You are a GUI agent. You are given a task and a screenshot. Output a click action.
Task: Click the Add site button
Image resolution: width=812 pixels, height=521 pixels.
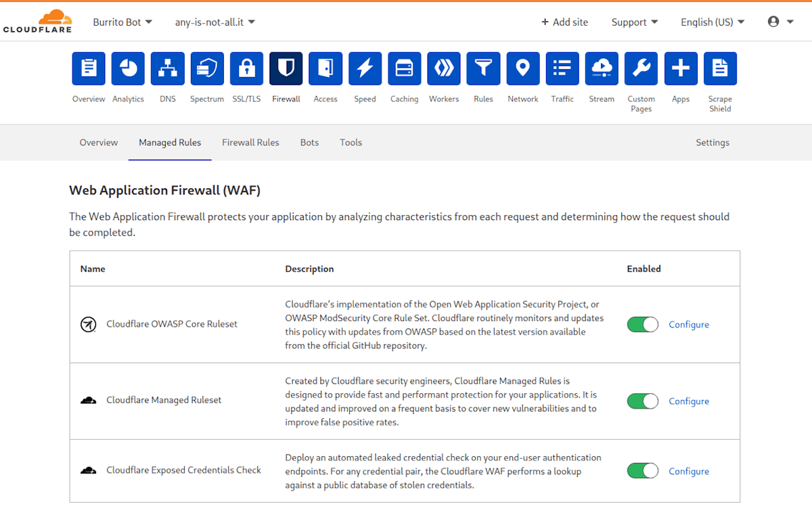[x=564, y=22]
